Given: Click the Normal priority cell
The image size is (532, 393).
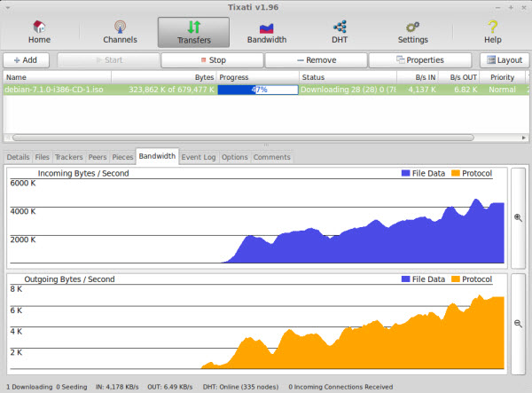Looking at the screenshot, I should pos(502,90).
